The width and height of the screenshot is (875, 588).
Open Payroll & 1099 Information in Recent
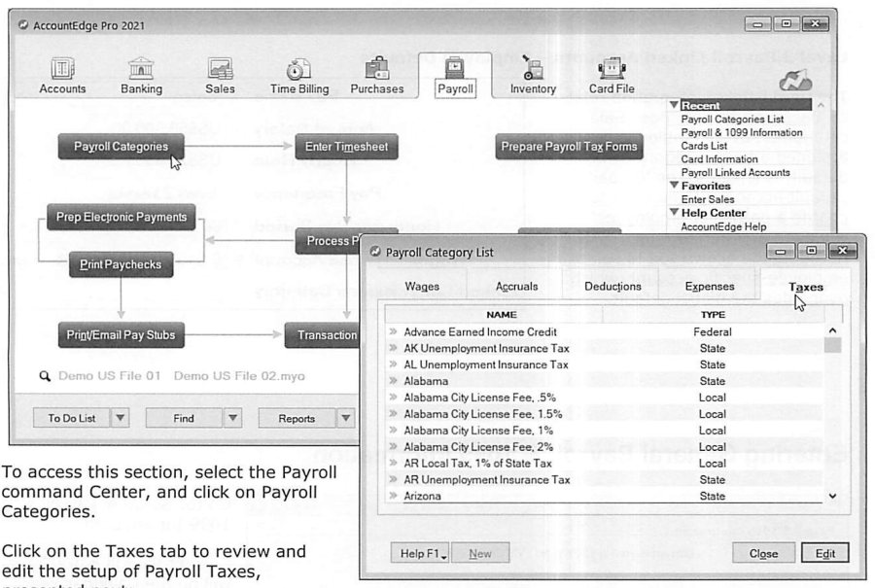742,132
